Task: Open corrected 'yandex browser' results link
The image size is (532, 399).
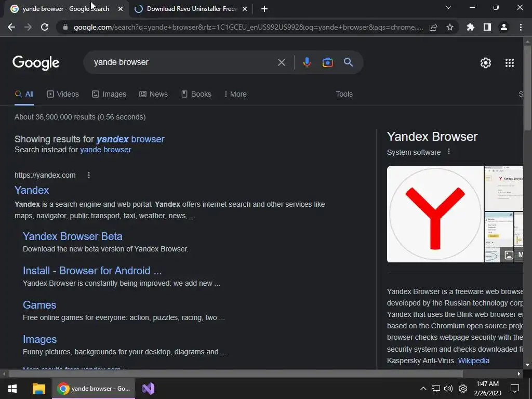Action: tap(130, 139)
